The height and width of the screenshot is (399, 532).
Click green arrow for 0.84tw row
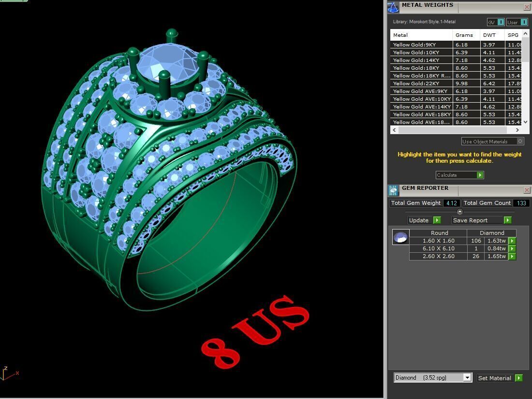512,248
